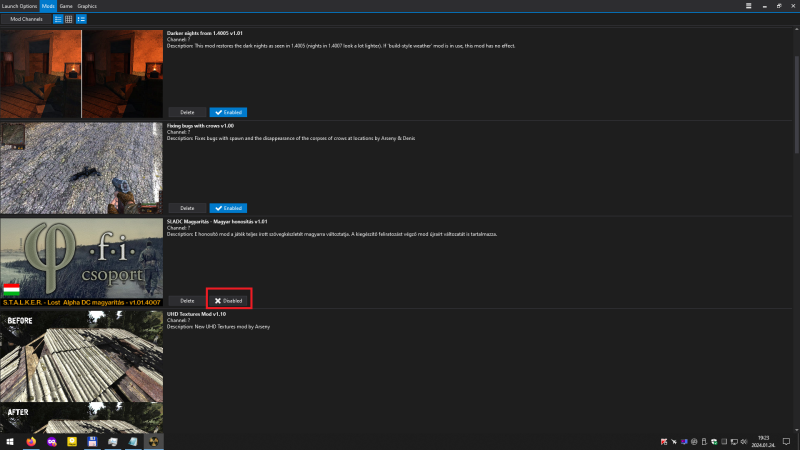Screen dimensions: 800x450
Task: Click the red flag tray icon
Action: point(664,442)
